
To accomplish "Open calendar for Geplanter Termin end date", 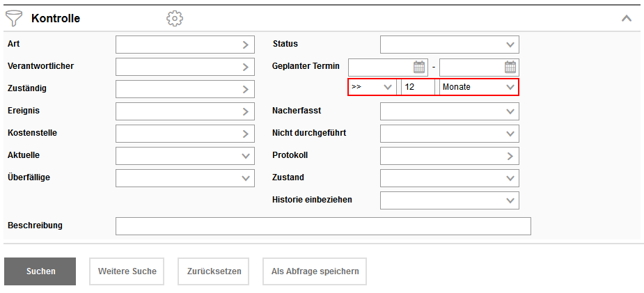I will [x=510, y=67].
